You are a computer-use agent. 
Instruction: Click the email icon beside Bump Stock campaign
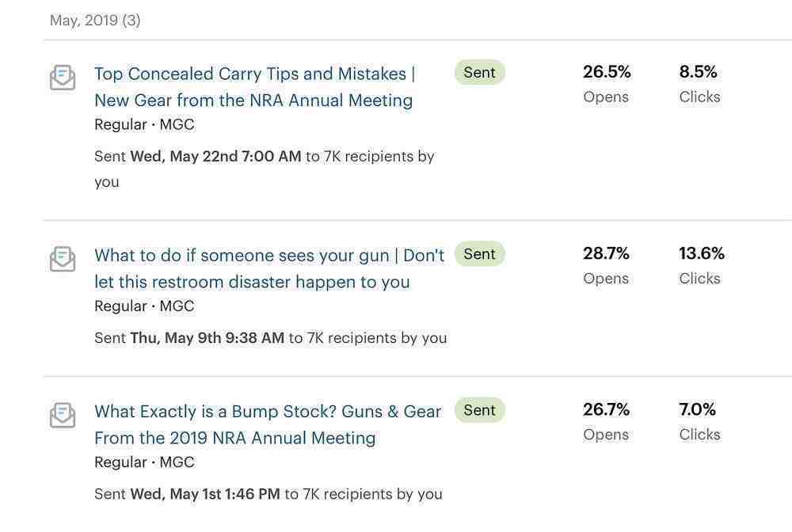tap(63, 415)
